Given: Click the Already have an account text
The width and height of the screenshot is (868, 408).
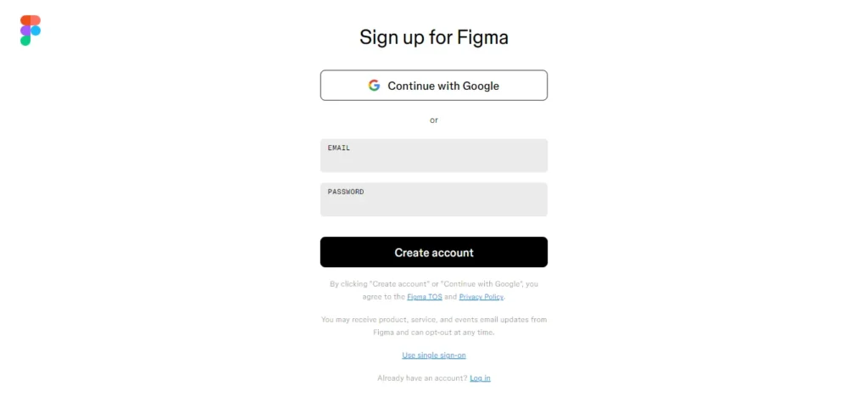Looking at the screenshot, I should (422, 378).
